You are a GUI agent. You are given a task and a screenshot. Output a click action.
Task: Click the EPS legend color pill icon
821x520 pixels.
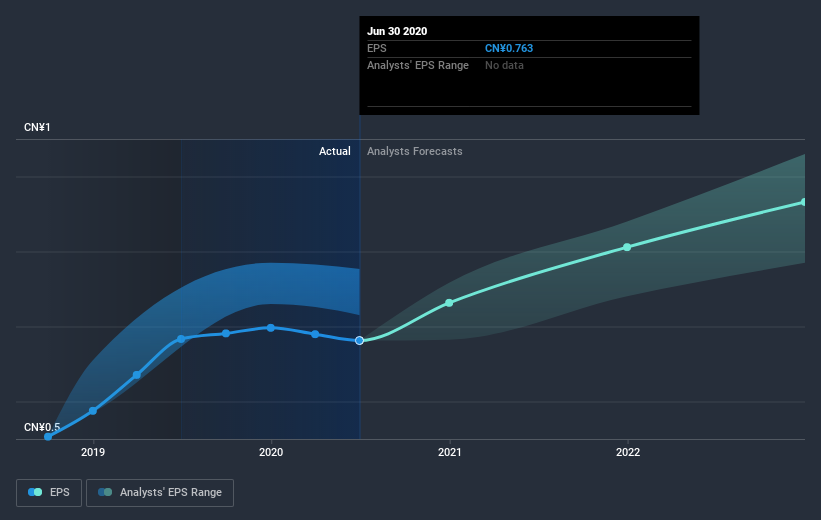pyautogui.click(x=35, y=492)
